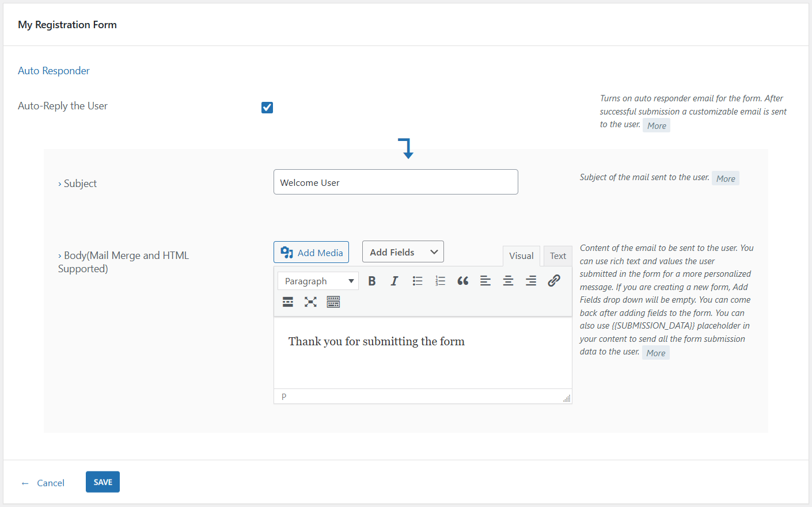Image resolution: width=812 pixels, height=507 pixels.
Task: Apply italic formatting in editor
Action: pos(394,281)
